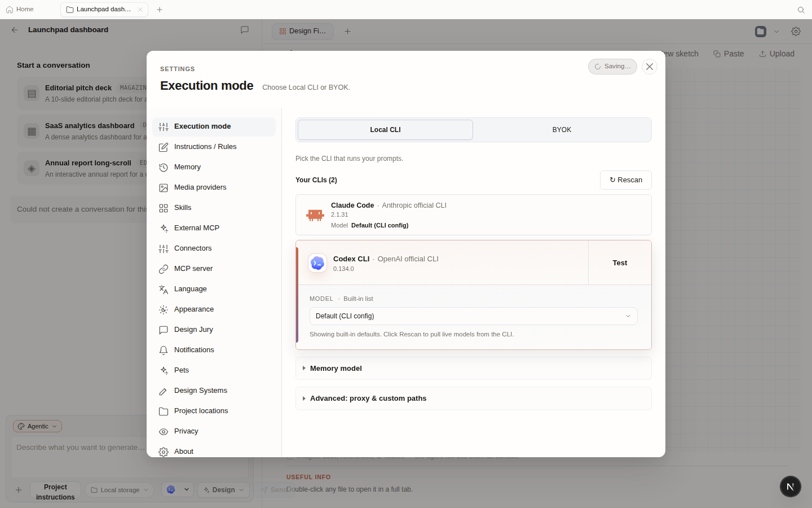The width and height of the screenshot is (812, 508).
Task: Open the Local storage dropdown
Action: (120, 490)
